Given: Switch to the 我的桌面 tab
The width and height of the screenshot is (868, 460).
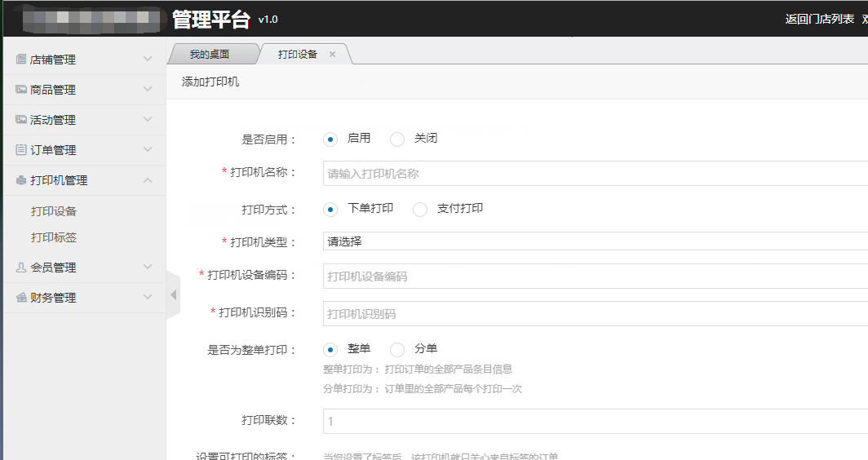Looking at the screenshot, I should pos(210,55).
